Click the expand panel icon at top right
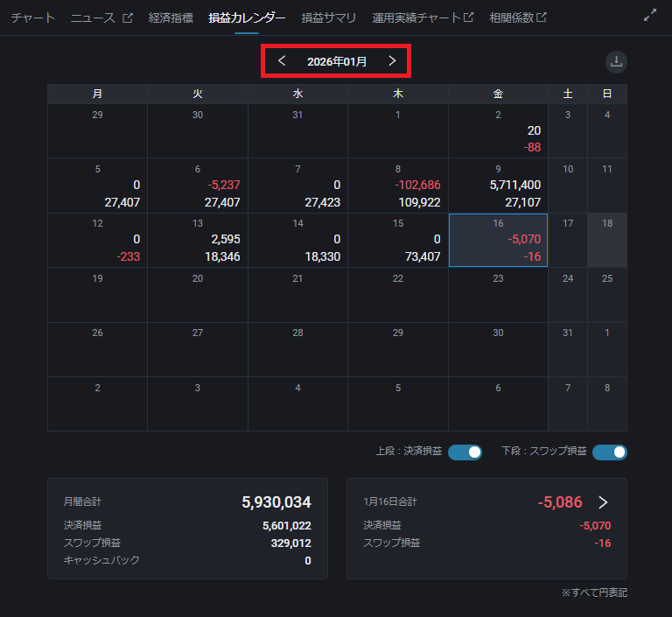Viewport: 672px width, 617px height. pos(649,15)
